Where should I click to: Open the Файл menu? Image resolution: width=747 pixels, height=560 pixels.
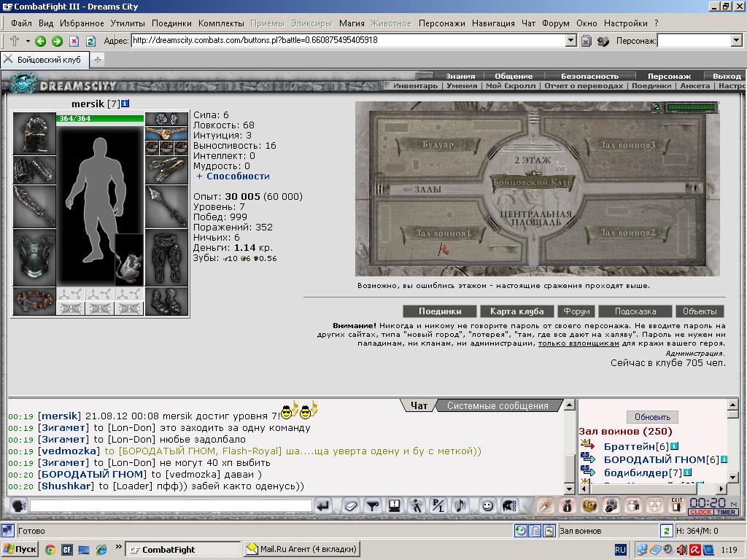pyautogui.click(x=21, y=23)
